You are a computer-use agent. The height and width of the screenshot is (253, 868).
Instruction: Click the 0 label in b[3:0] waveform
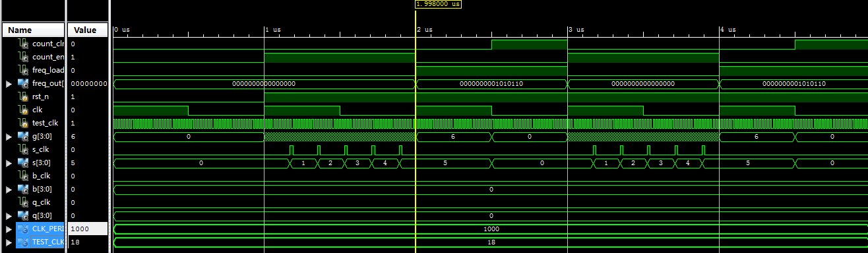click(491, 190)
